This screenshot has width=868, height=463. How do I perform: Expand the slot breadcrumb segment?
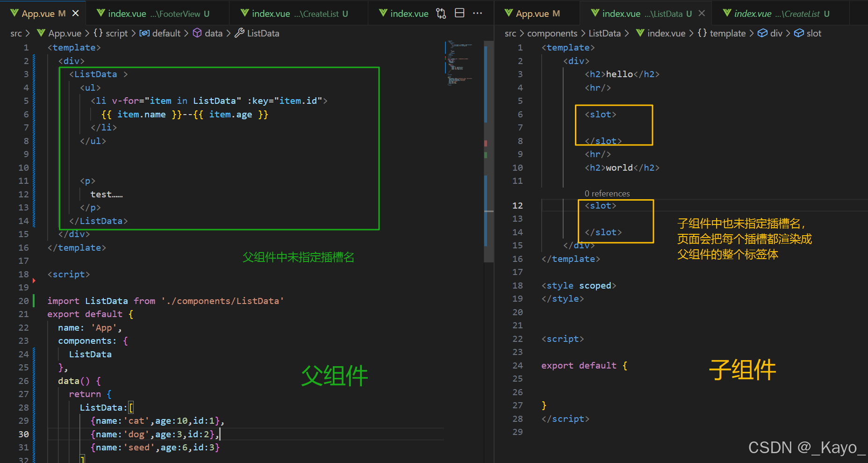pos(808,33)
